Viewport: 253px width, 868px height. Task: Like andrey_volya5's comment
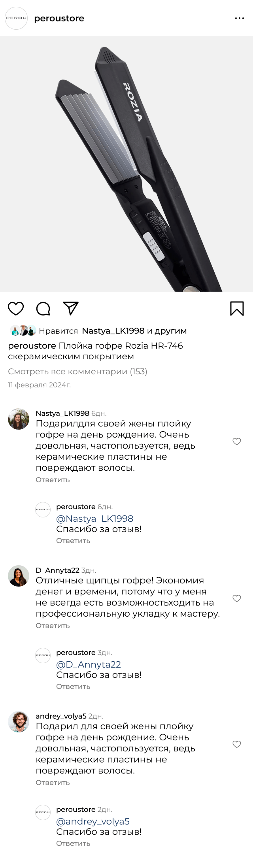236,744
